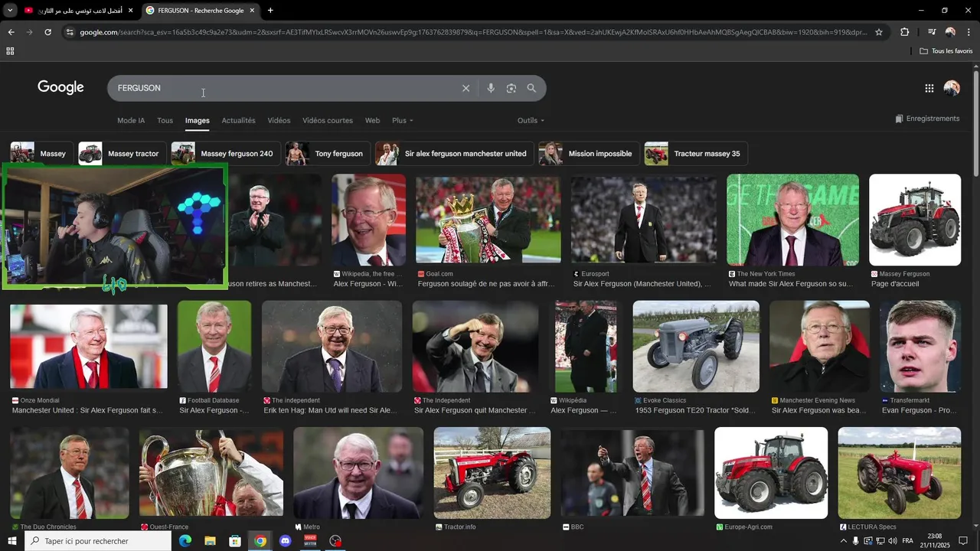Clear the FERGUSON search query
The width and height of the screenshot is (980, 551).
pos(465,88)
